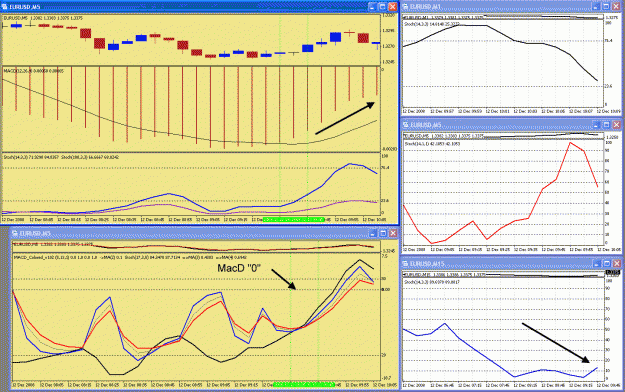Maximize the EURUSD,M5 MACD_Colored chart window

(x=383, y=233)
